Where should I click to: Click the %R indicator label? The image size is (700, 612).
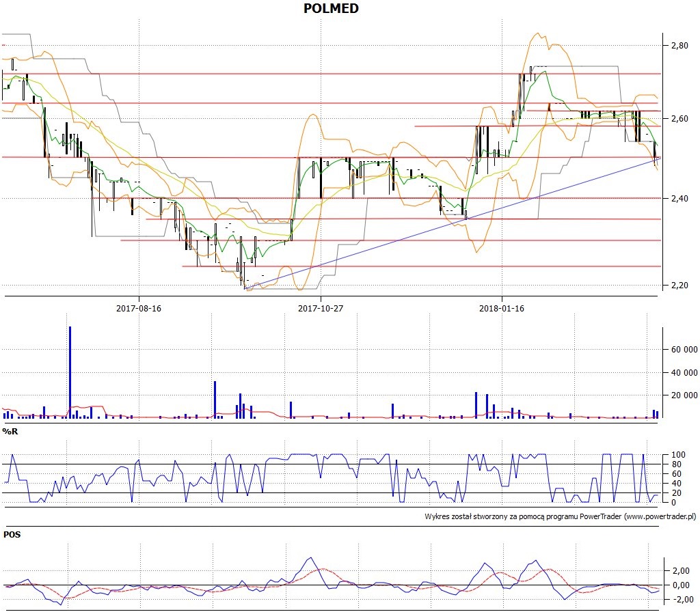(x=10, y=432)
